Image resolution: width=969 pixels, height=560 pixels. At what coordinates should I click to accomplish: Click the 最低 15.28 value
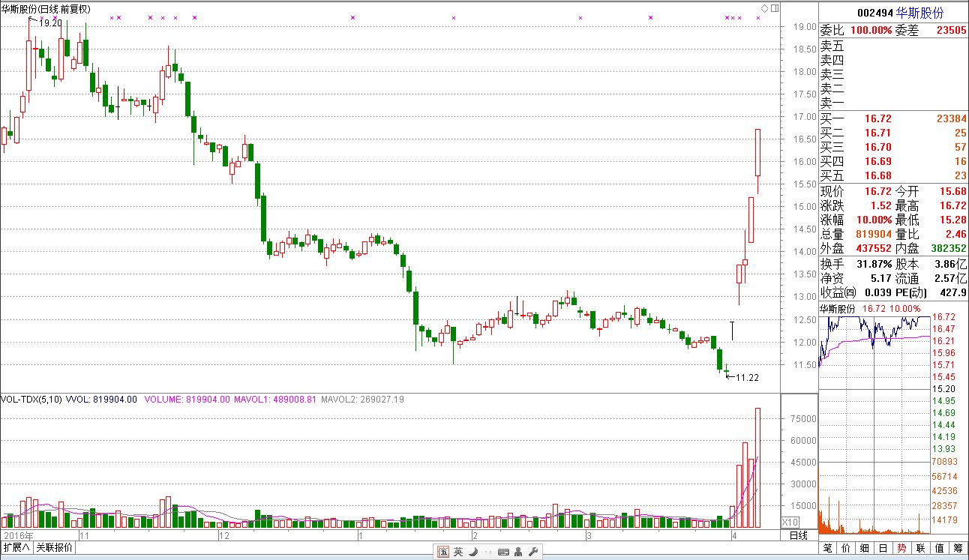952,220
